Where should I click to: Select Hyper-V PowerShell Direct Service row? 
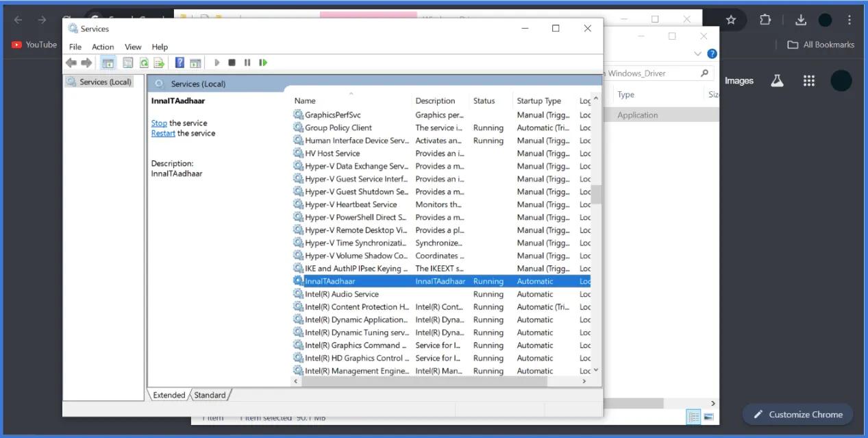441,217
